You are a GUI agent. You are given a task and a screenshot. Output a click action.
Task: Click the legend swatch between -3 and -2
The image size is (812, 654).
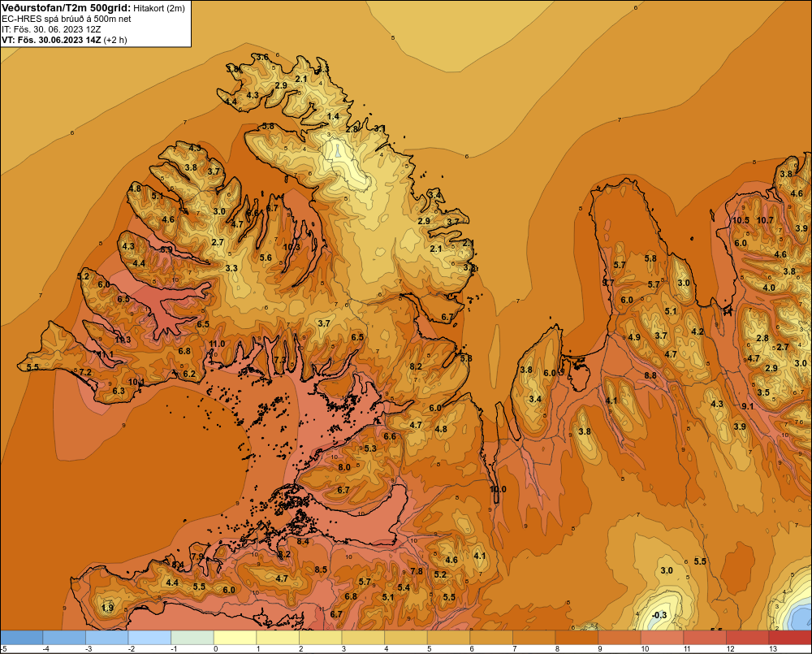(107, 638)
